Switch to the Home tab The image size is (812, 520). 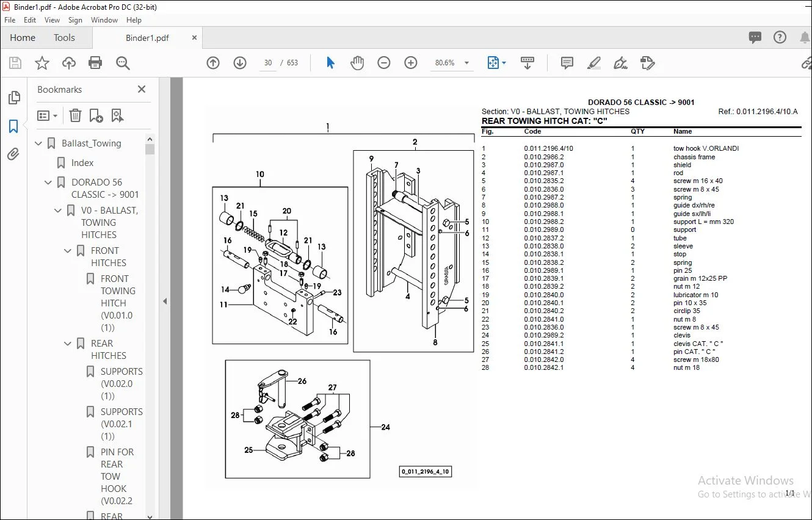(23, 38)
